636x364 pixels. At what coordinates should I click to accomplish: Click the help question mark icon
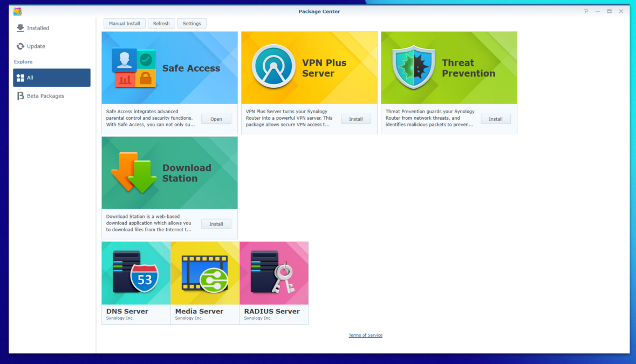click(x=586, y=11)
